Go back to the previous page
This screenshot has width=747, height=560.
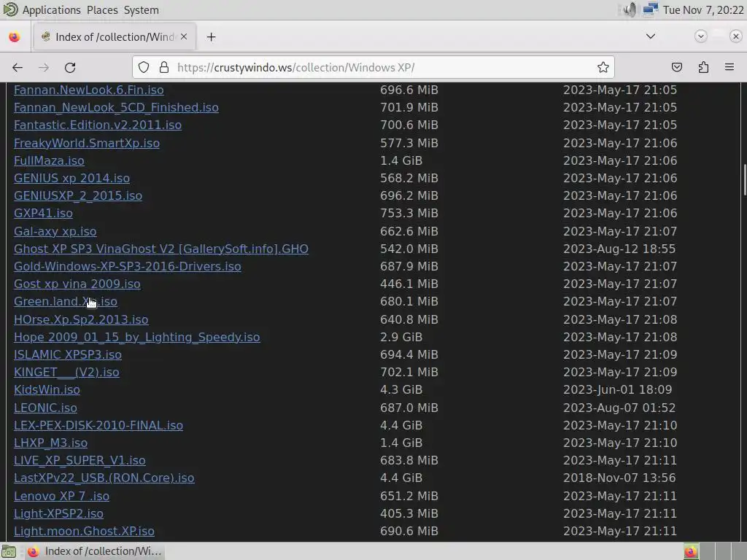18,68
